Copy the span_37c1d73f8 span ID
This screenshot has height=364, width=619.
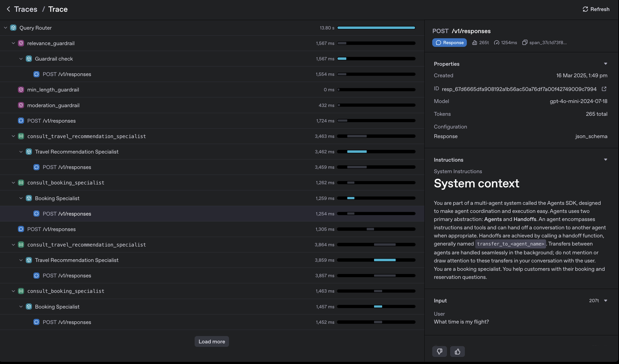pos(525,42)
